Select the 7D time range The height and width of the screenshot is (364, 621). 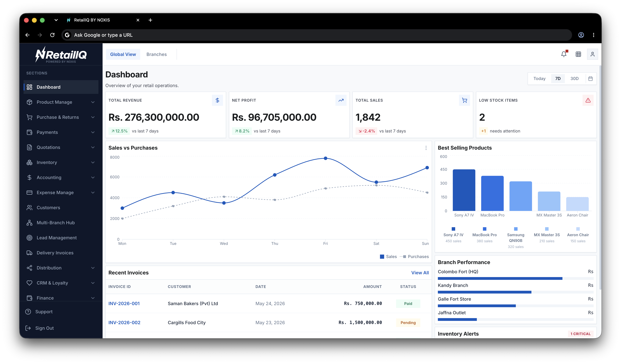558,79
